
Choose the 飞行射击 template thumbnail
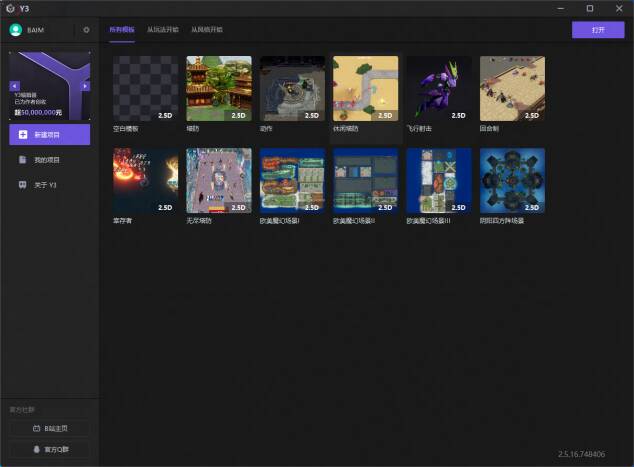click(438, 88)
